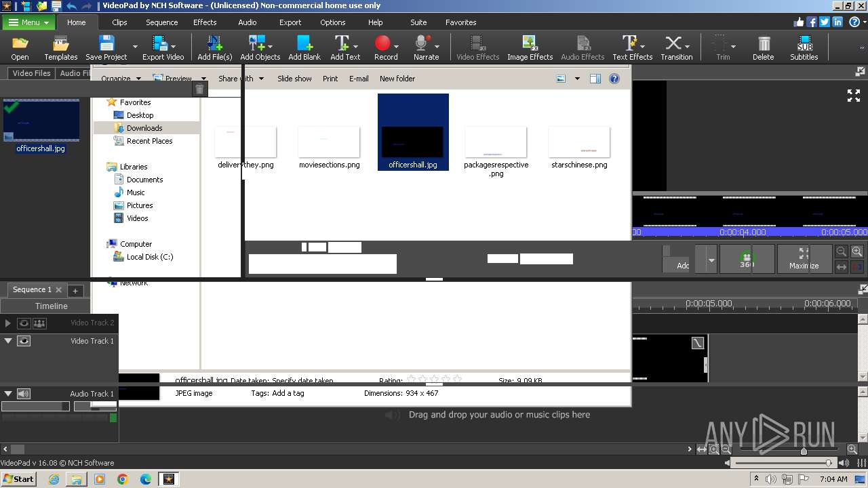The height and width of the screenshot is (488, 868).
Task: Click Save Project icon
Action: coord(106,47)
